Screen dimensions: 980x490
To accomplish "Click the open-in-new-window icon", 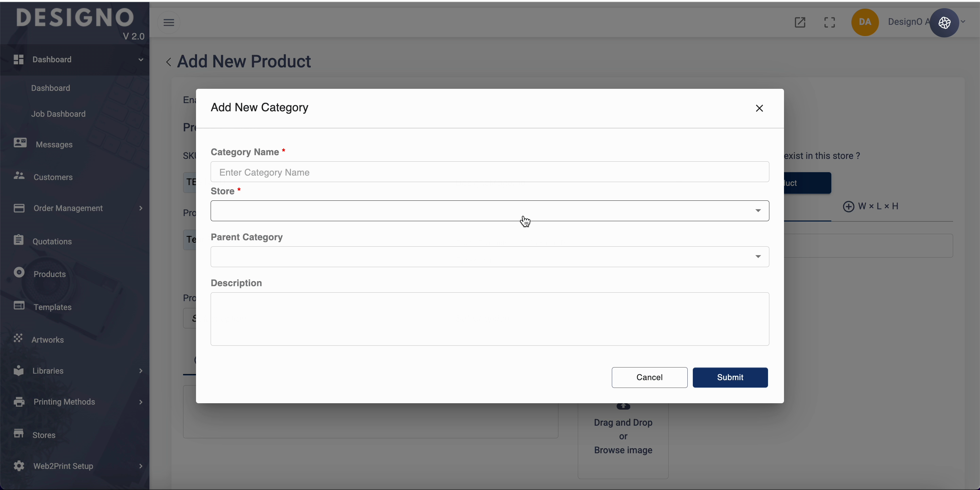I will coord(800,22).
